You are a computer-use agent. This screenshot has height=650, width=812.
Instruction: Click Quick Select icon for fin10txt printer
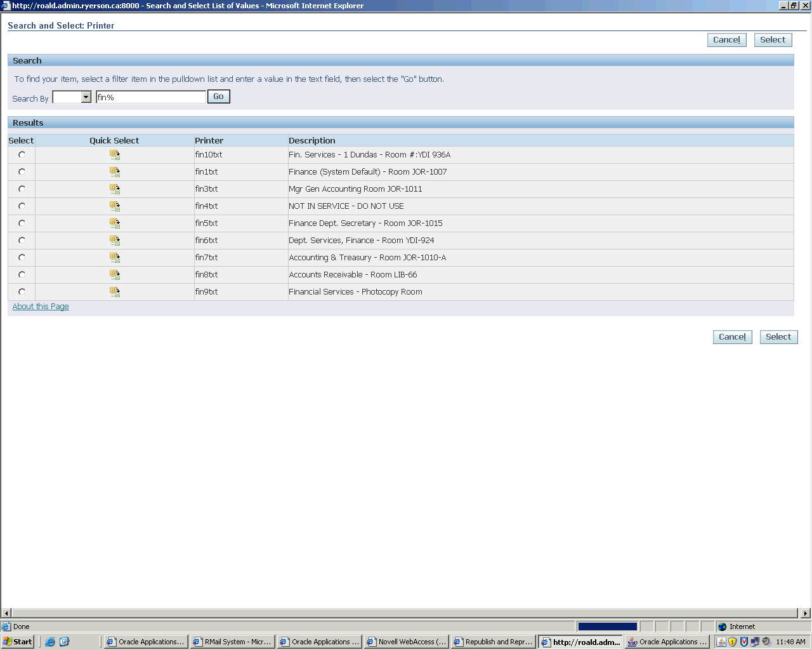coord(115,155)
